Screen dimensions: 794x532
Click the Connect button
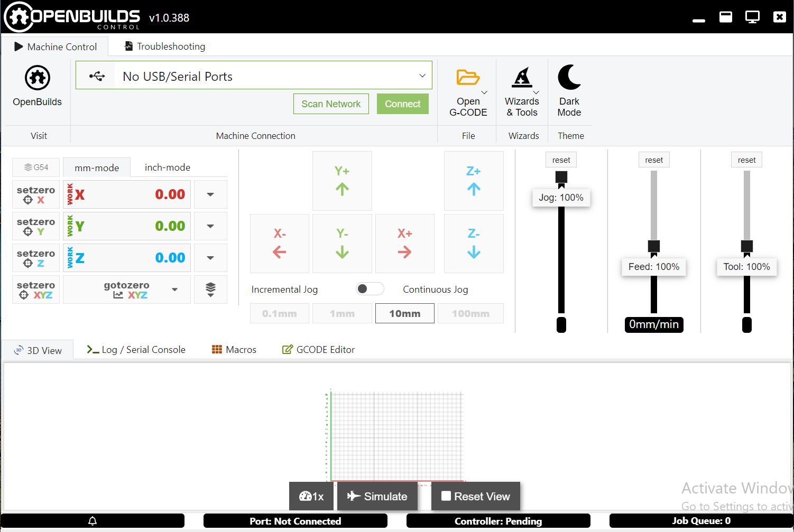pos(403,104)
